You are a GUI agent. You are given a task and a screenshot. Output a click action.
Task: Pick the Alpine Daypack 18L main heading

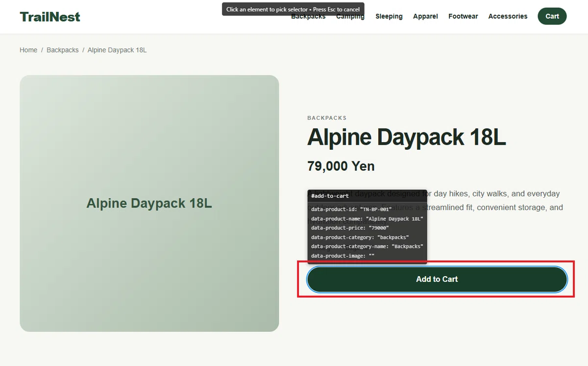tap(406, 137)
